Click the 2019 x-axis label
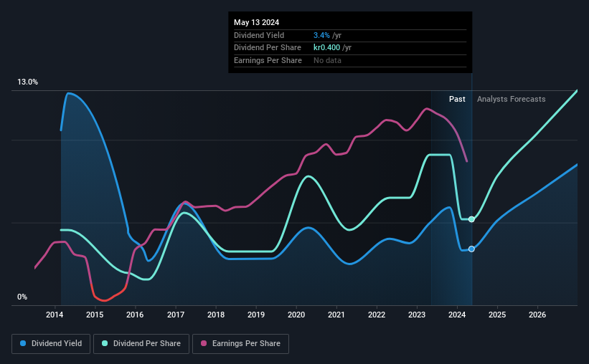Screen dimensions: 589x364 click(x=256, y=315)
